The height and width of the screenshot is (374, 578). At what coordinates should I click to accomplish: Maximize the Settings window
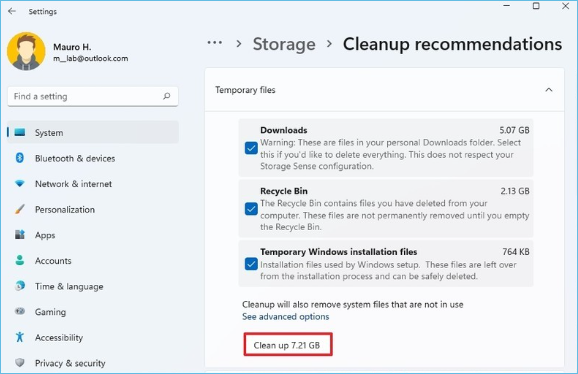536,6
